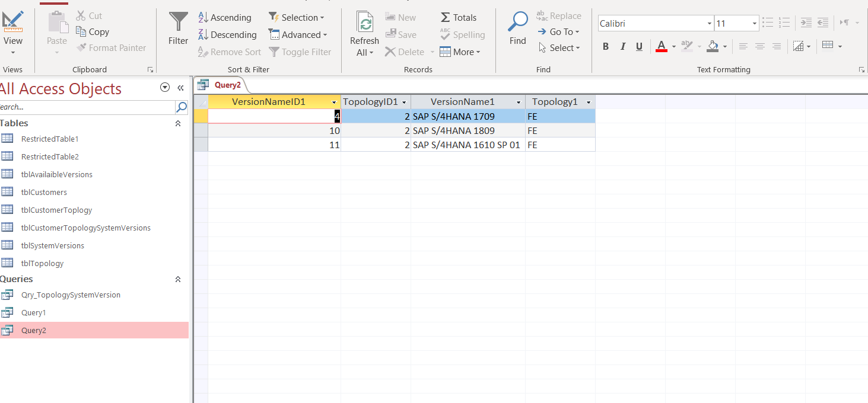Click the Find magnifier button
Image resolution: width=868 pixels, height=403 pixels.
point(517,28)
